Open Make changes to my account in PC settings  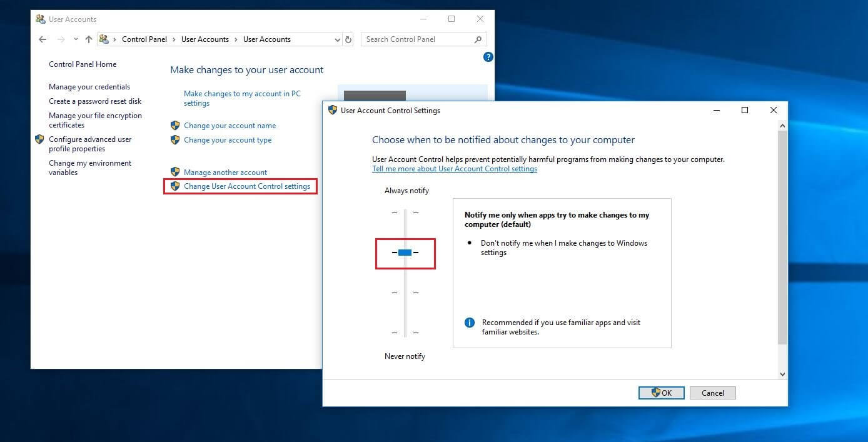(242, 98)
